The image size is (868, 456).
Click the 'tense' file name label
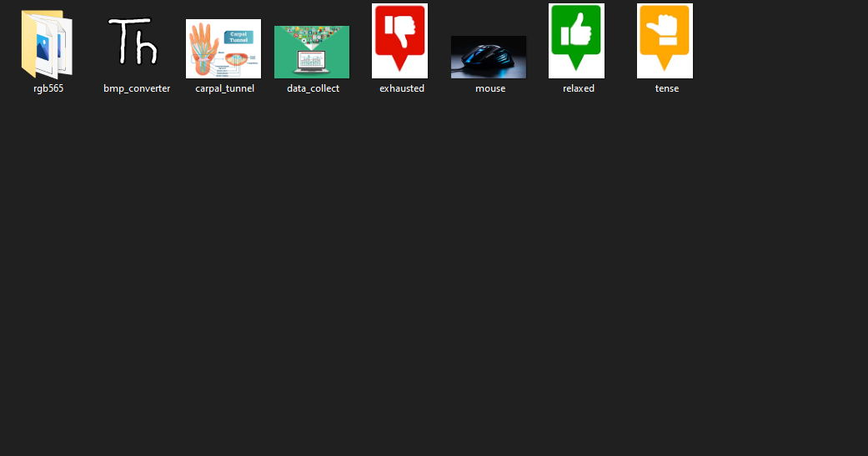click(667, 88)
